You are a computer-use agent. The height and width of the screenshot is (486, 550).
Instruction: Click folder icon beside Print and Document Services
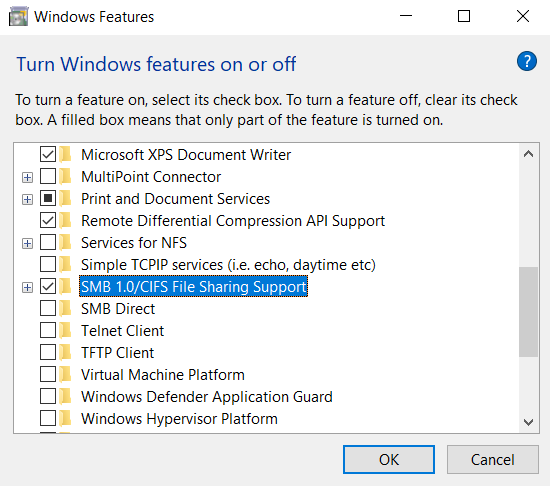point(65,199)
